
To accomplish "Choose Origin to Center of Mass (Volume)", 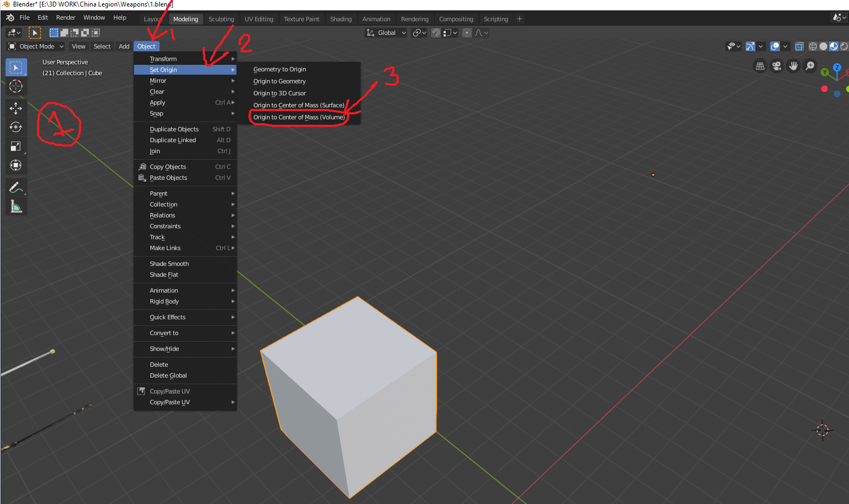I will [x=299, y=117].
